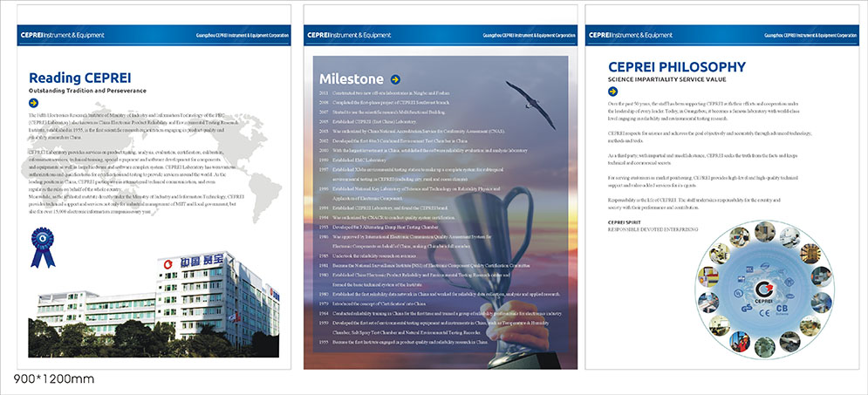Image resolution: width=868 pixels, height=395 pixels.
Task: Click the SCIENCE IMPARTIALITY SERVICE VALUE subtitle
Action: (667, 79)
